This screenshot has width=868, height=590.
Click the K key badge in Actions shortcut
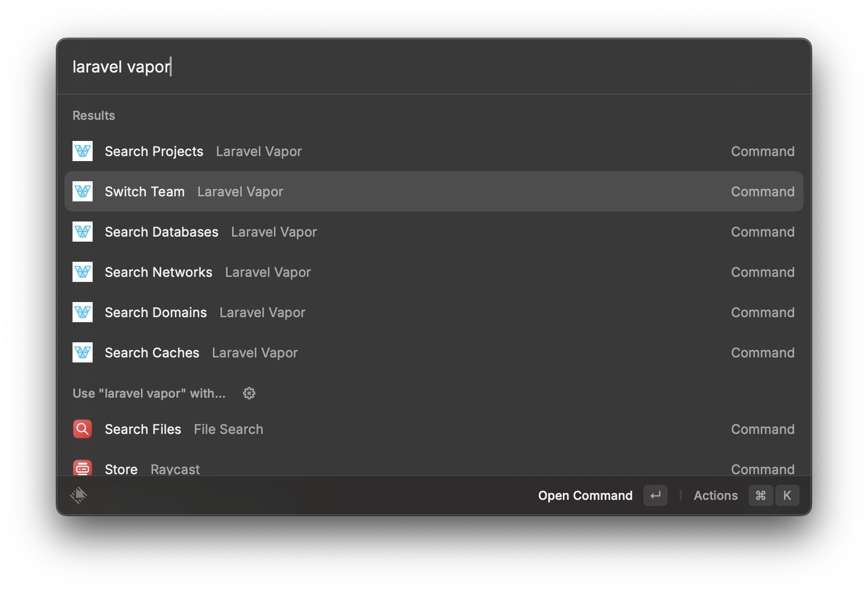click(x=787, y=495)
